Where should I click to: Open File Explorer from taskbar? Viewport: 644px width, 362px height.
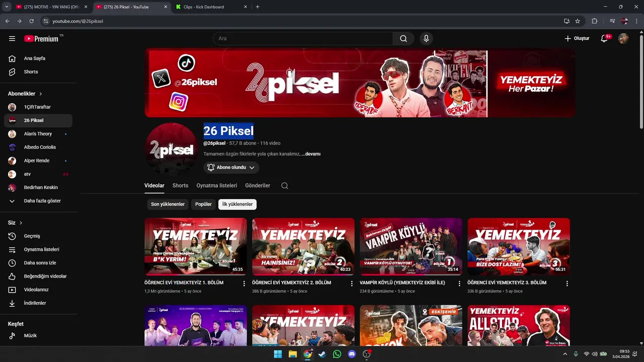coord(292,354)
